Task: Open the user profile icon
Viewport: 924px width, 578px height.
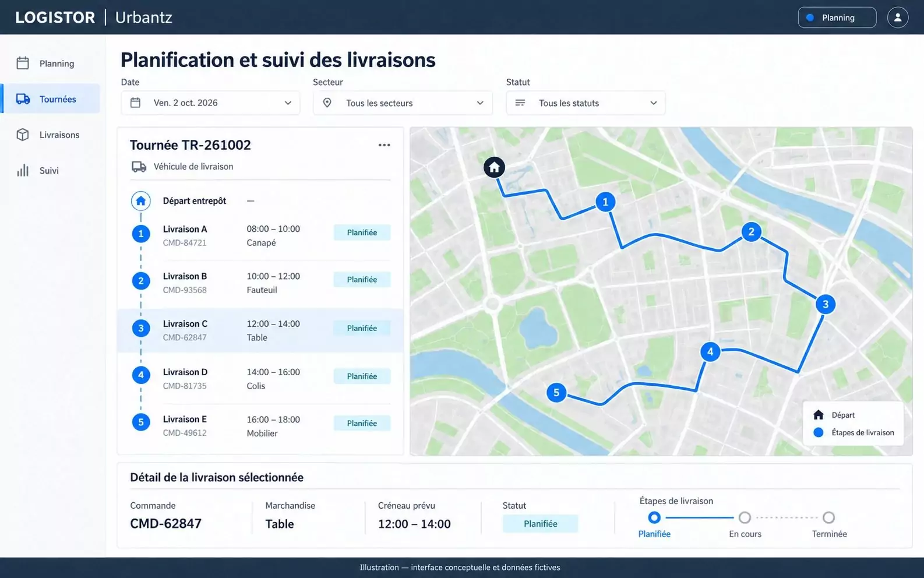Action: (x=897, y=17)
